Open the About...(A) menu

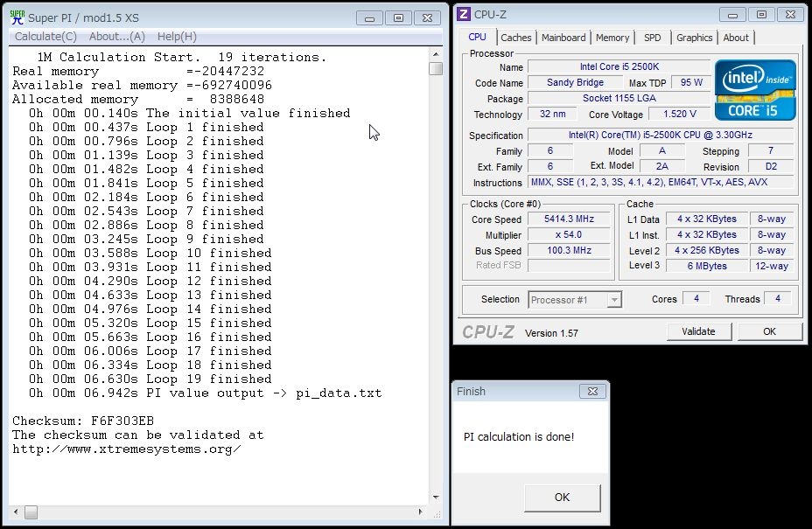(117, 36)
